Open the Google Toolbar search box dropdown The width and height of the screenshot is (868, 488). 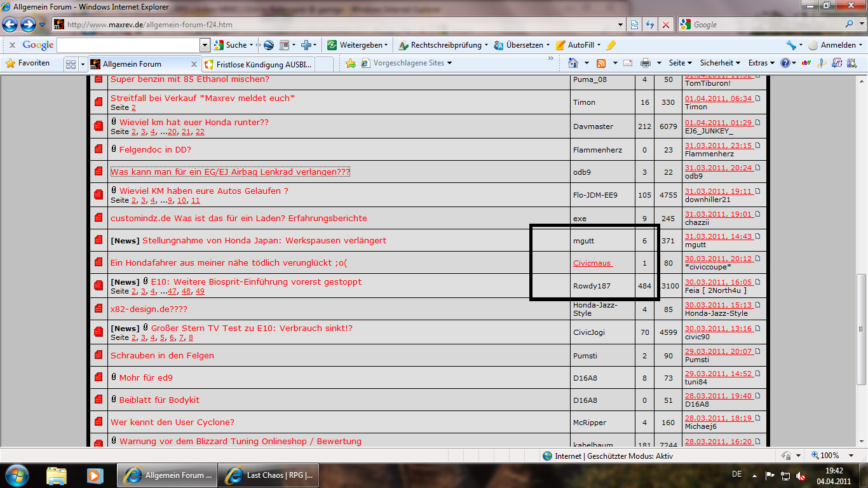tap(205, 45)
